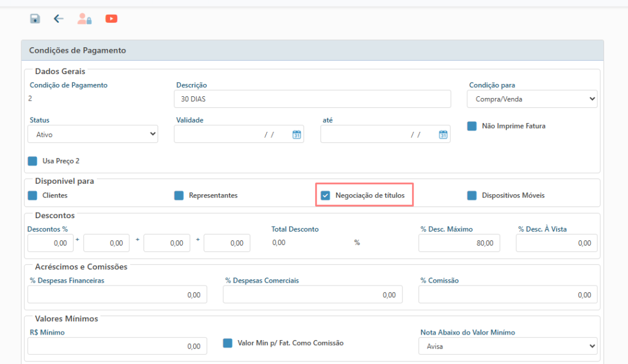Screen dimensions: 628x364
Task: Focus the % Comissão input field
Action: click(x=508, y=295)
